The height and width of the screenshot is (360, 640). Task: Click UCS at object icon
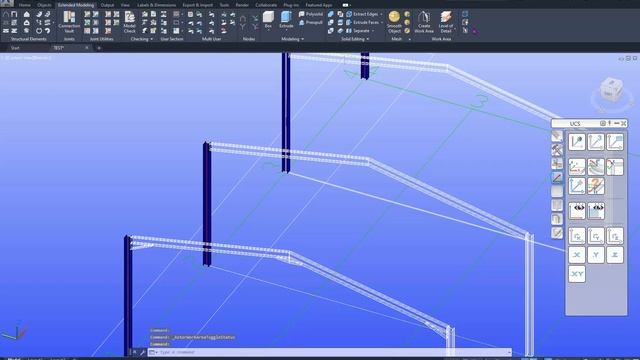(577, 167)
